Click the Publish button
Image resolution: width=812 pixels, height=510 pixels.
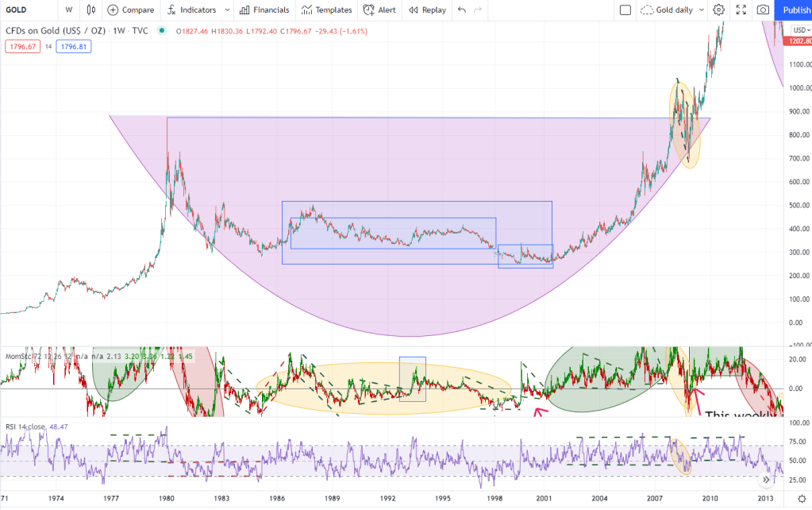pyautogui.click(x=795, y=10)
